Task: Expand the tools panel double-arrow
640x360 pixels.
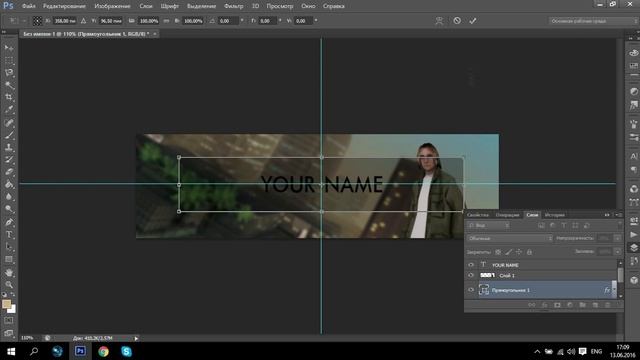Action: pos(4,32)
